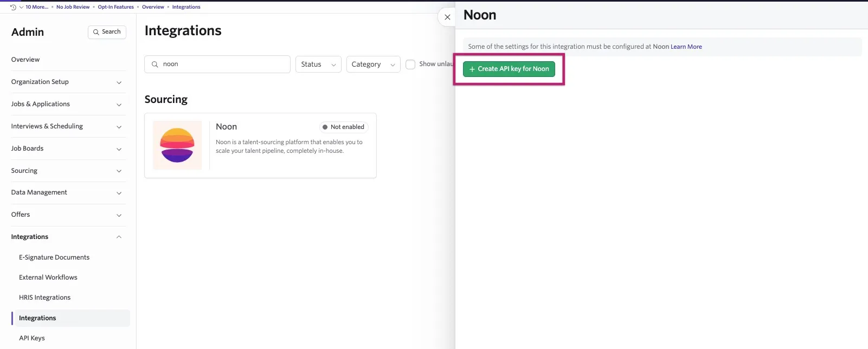Viewport: 868px width, 349px height.
Task: Expand Organization Setup section
Action: pyautogui.click(x=68, y=82)
